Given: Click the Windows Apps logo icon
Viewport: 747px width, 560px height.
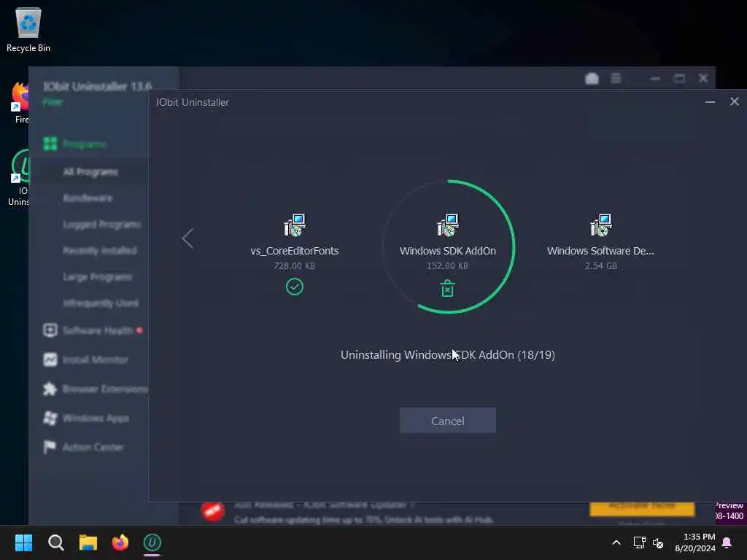Looking at the screenshot, I should pos(50,418).
